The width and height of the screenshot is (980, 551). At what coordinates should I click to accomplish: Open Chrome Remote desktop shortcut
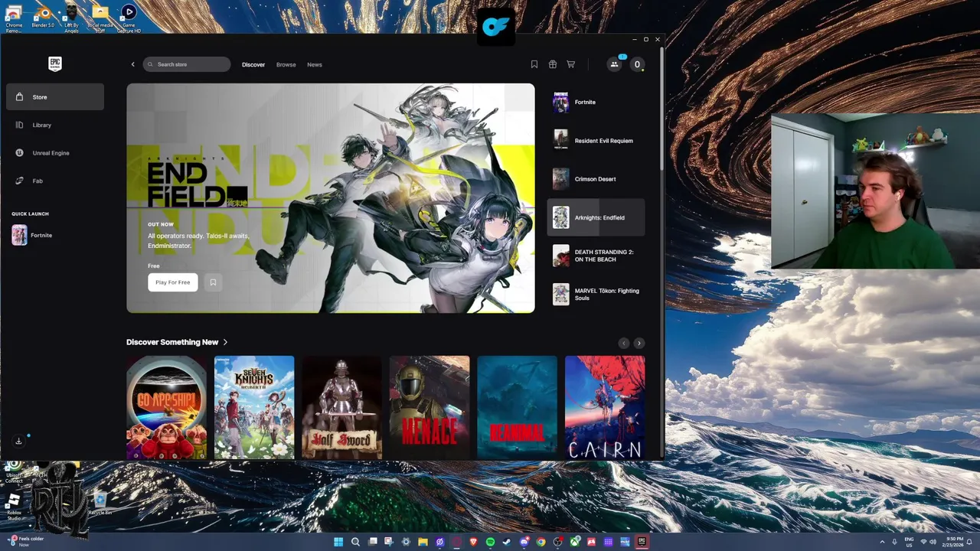(x=13, y=18)
